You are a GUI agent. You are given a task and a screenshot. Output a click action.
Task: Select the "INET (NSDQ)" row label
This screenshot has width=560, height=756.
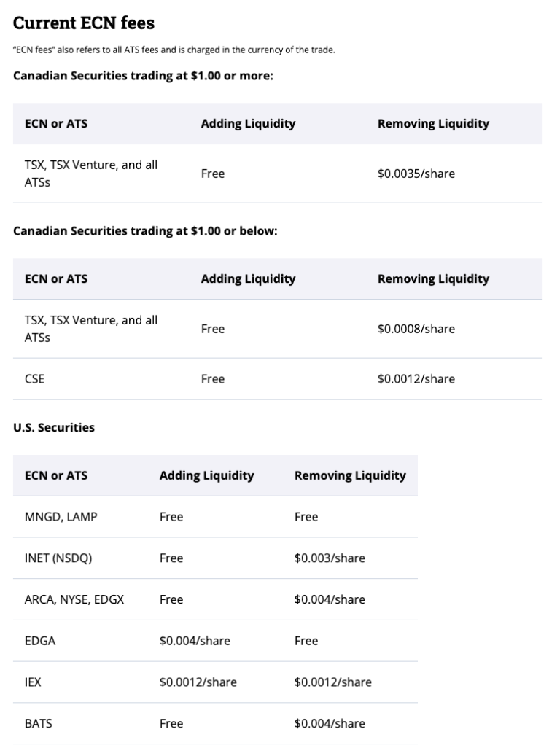point(58,558)
